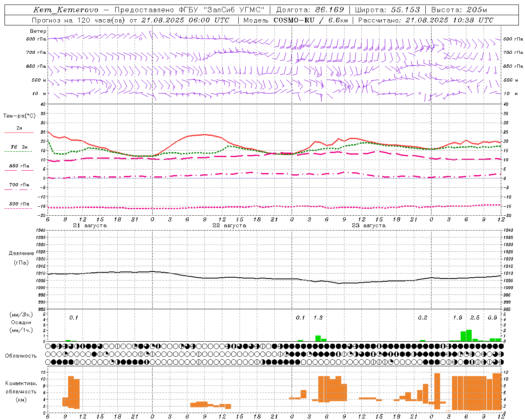Click the "Конвективн." panel label
525x420 pixels.
tap(21, 383)
